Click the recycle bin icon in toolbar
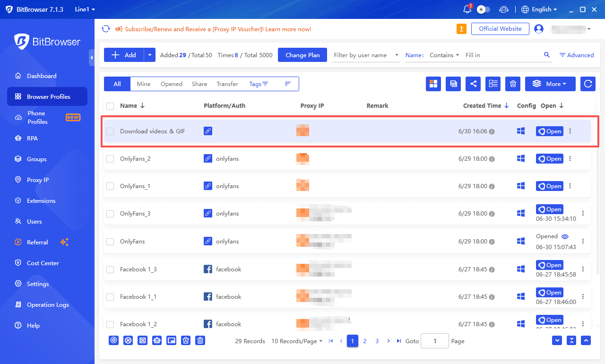 pos(513,84)
